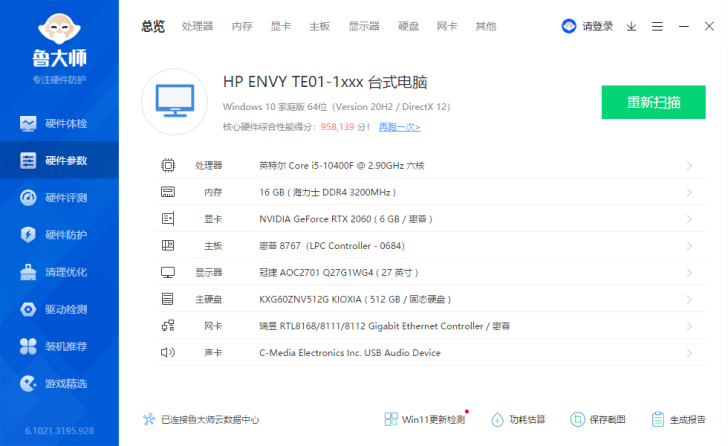
Task: Switch to the 硬盘 tab
Action: click(408, 26)
